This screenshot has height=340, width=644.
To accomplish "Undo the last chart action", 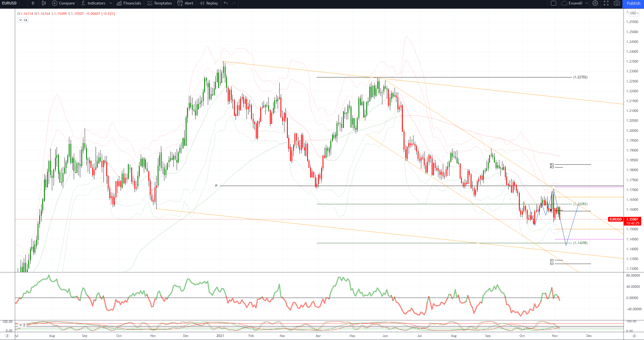I will click(226, 3).
